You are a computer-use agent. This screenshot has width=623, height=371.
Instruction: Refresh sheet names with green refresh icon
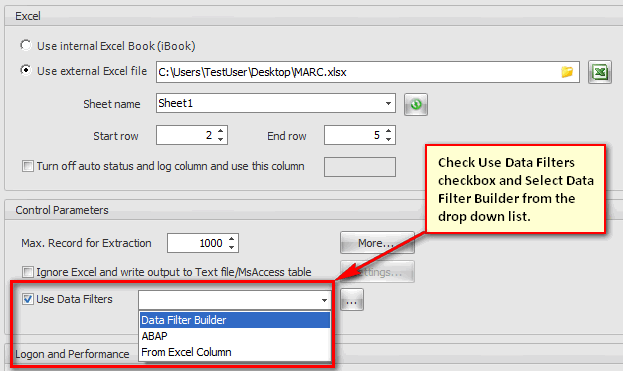coord(416,104)
